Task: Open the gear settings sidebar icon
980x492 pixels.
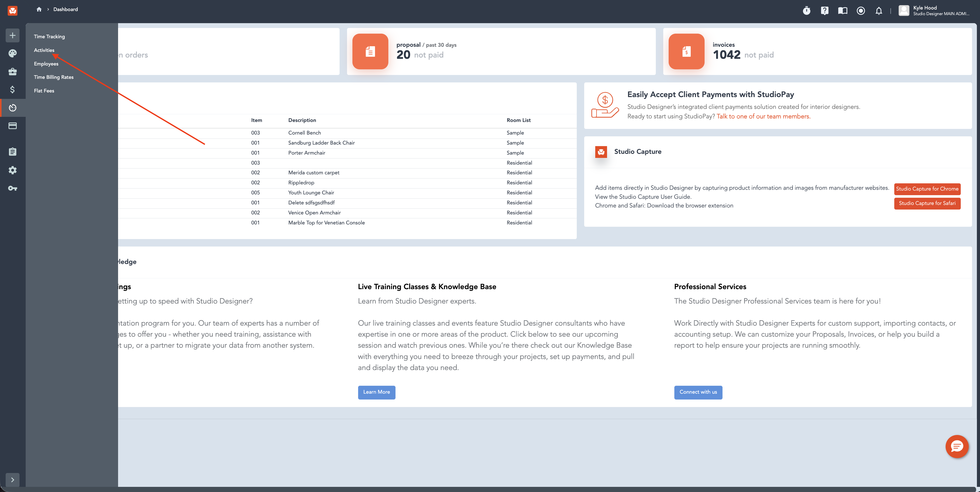Action: point(13,170)
